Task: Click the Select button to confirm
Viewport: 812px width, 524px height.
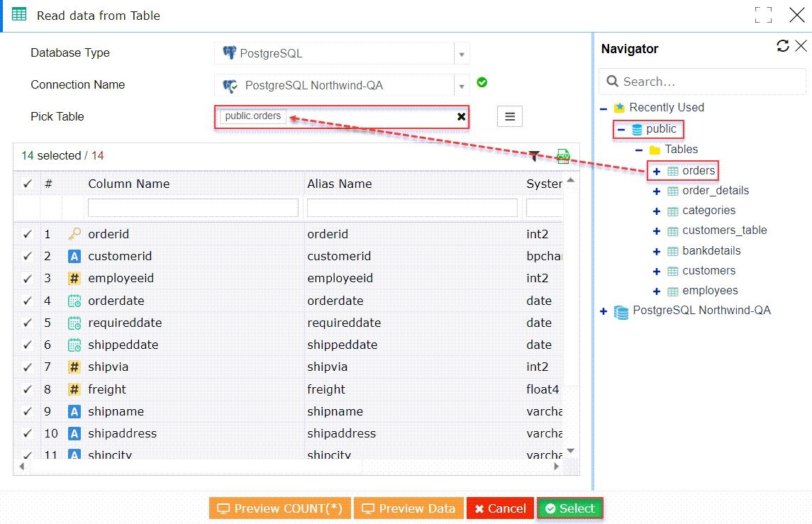Action: [x=569, y=508]
